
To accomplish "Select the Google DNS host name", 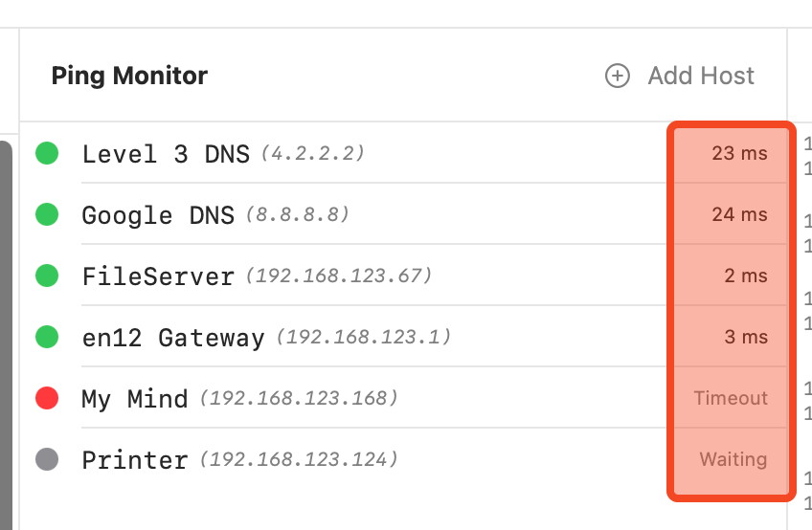I will (x=158, y=215).
